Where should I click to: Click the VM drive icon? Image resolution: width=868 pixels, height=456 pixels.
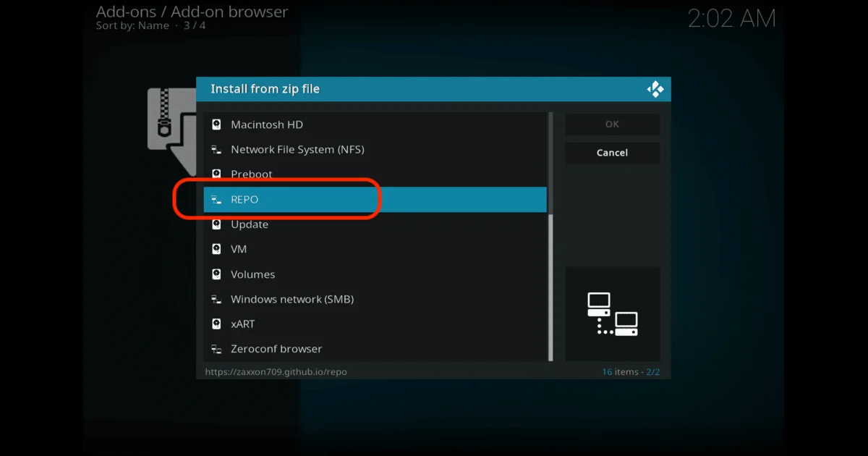216,249
